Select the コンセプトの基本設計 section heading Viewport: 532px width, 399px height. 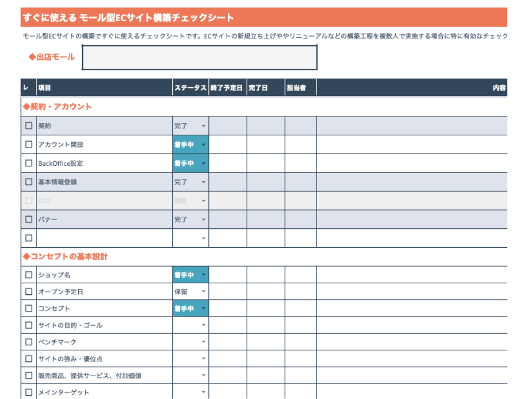click(65, 257)
